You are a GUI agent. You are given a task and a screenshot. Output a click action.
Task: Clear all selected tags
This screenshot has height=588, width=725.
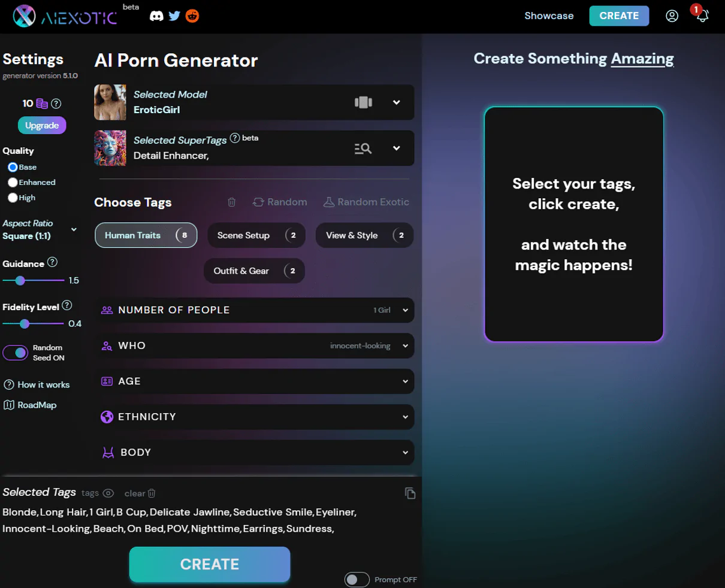click(x=140, y=493)
